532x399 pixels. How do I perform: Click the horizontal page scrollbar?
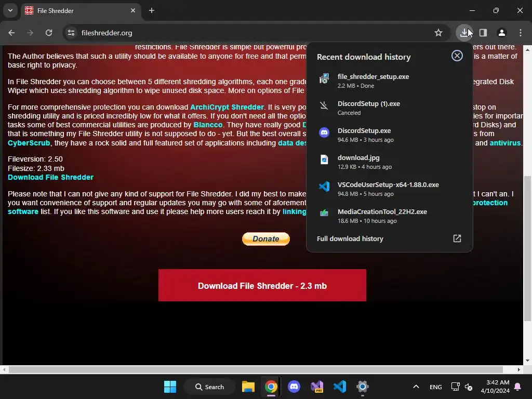point(256,369)
